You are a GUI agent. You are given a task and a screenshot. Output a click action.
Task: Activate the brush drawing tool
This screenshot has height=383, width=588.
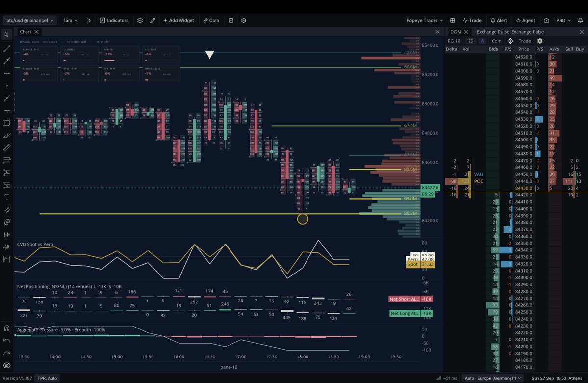pos(7,136)
